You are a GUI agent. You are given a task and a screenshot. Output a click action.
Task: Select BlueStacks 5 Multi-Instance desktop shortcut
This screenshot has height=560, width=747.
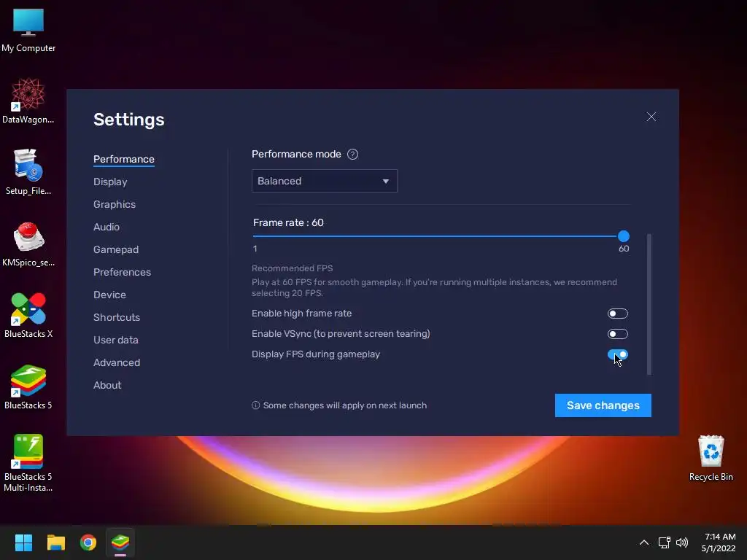click(28, 463)
